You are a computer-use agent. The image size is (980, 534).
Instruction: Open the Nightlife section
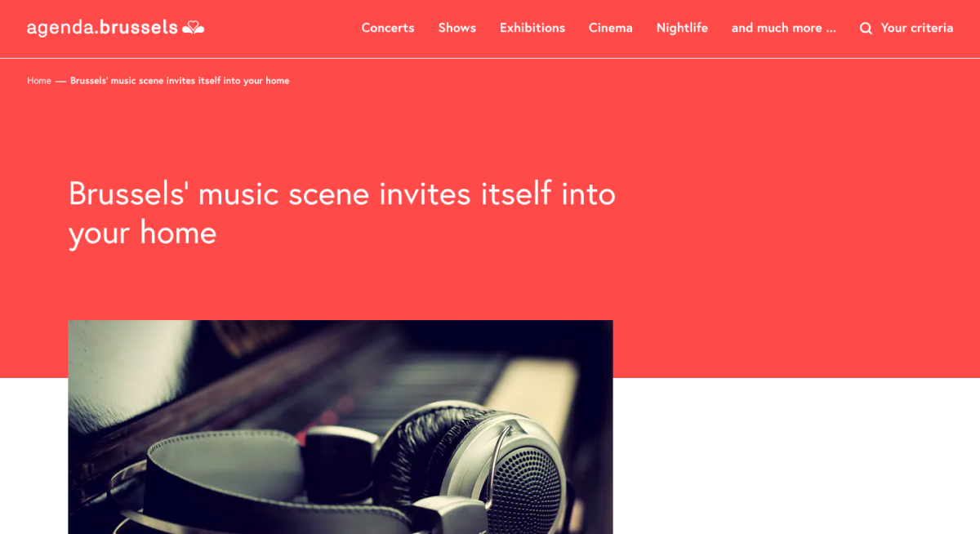[682, 28]
